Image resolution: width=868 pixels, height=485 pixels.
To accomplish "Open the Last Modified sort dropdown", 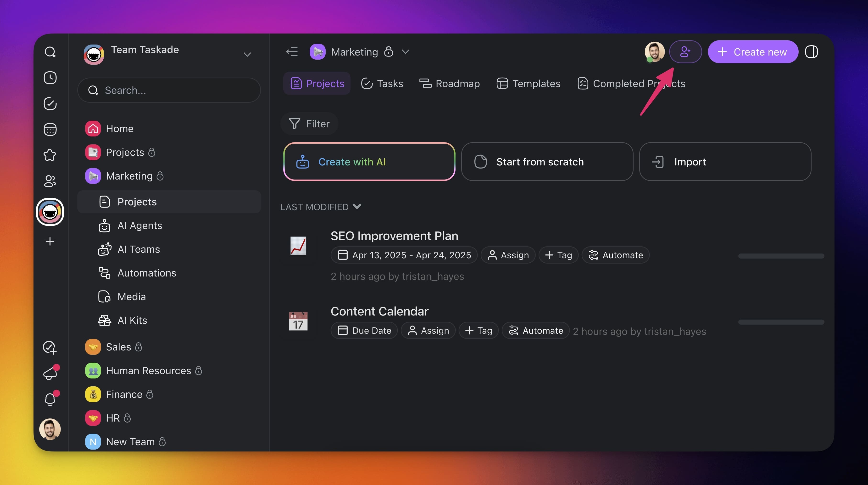I will [321, 207].
